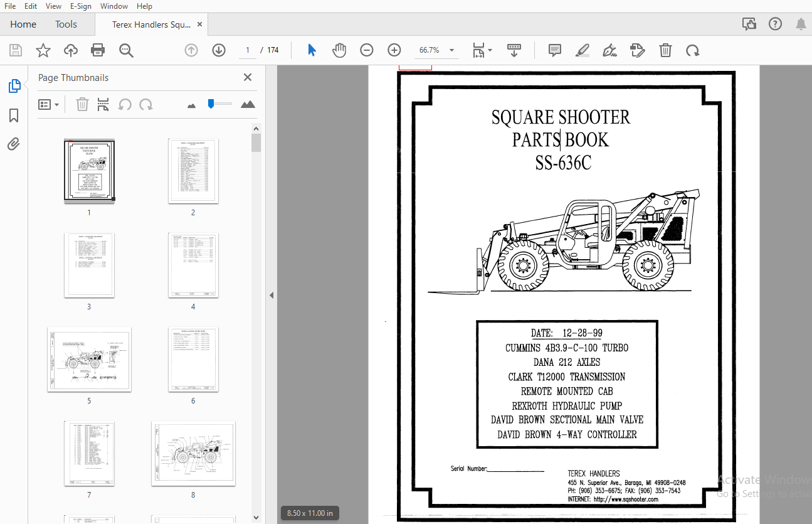Select page 5 thumbnail
The height and width of the screenshot is (524, 812).
(89, 360)
